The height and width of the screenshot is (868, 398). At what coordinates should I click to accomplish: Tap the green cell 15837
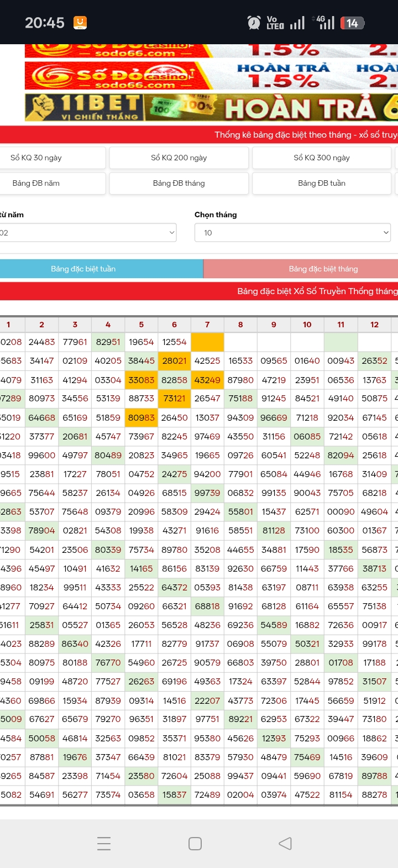point(174,794)
